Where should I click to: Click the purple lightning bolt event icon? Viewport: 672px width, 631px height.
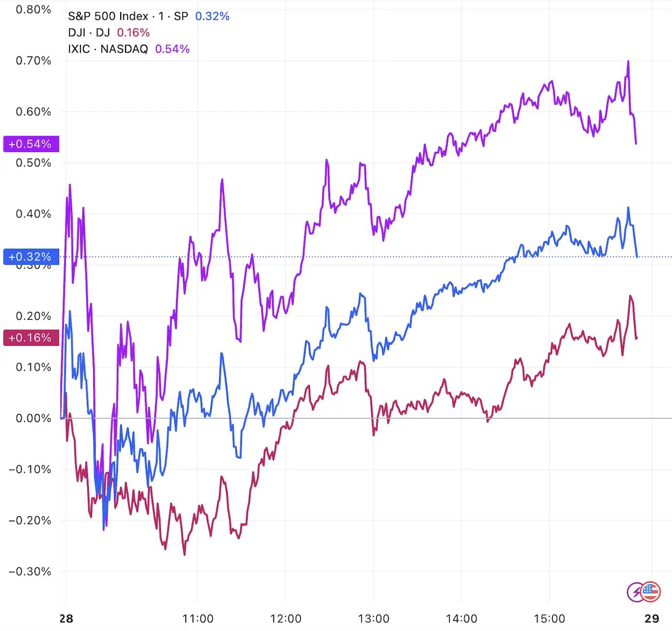tap(635, 592)
